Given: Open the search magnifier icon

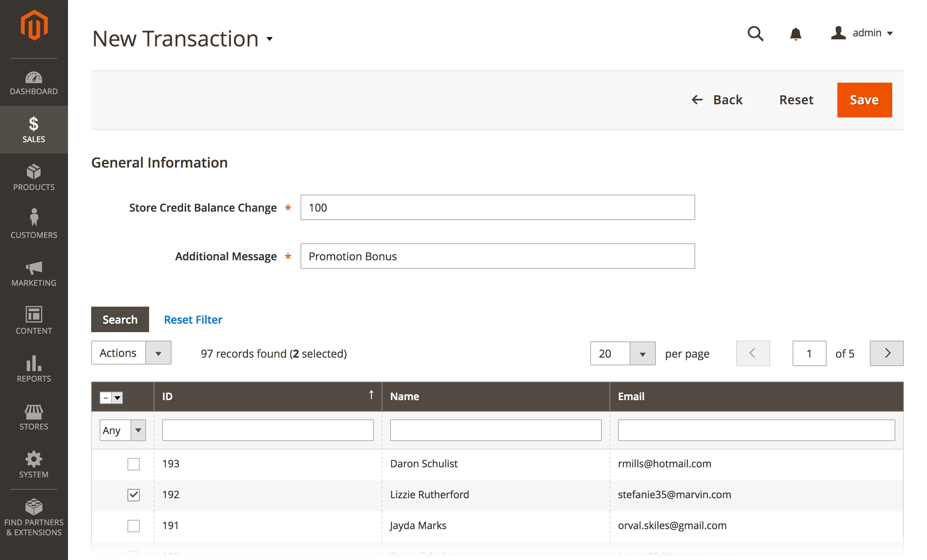Looking at the screenshot, I should click(x=755, y=34).
